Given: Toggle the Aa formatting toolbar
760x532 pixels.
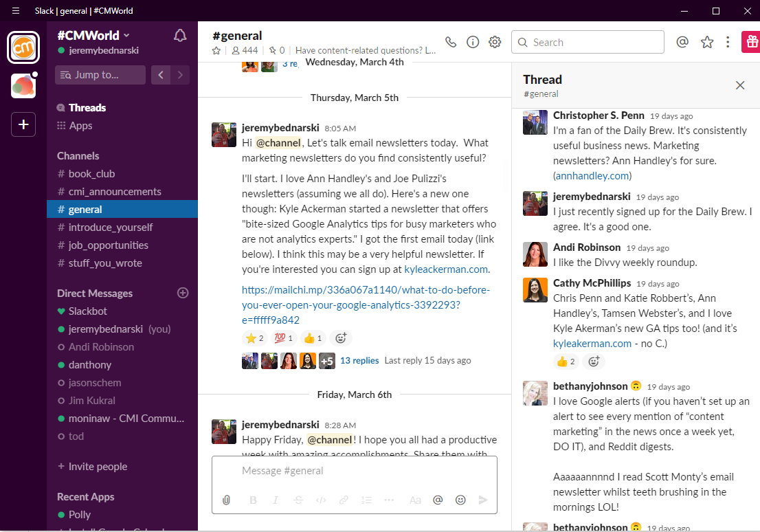Looking at the screenshot, I should (415, 500).
